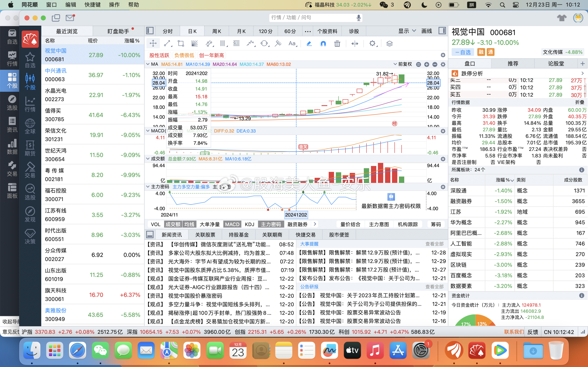The height and width of the screenshot is (367, 588).
Task: Open the 窗口 menu in menu bar
Action: (51, 5)
